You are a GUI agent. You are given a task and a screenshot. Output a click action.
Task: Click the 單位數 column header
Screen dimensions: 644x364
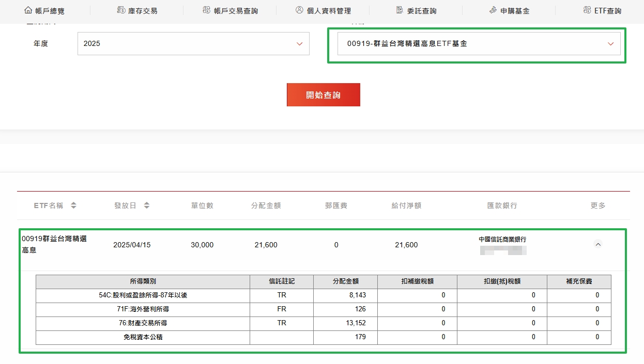(x=202, y=205)
